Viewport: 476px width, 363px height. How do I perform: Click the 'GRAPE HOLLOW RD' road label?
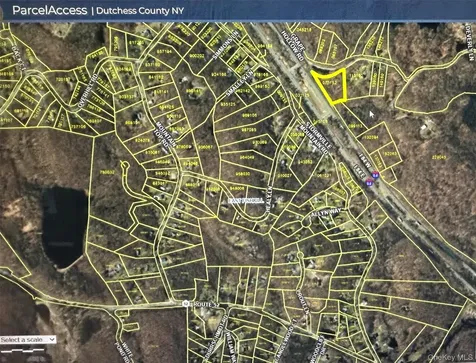tap(293, 46)
